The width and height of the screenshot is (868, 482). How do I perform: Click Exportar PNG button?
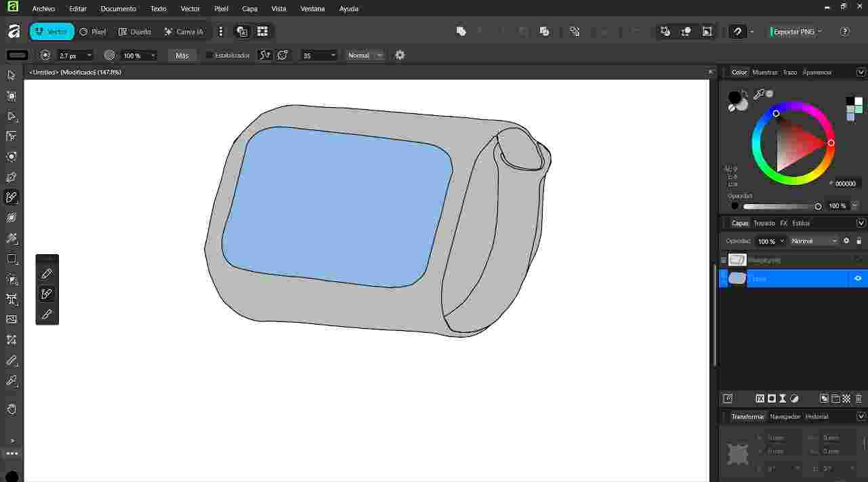(x=795, y=31)
